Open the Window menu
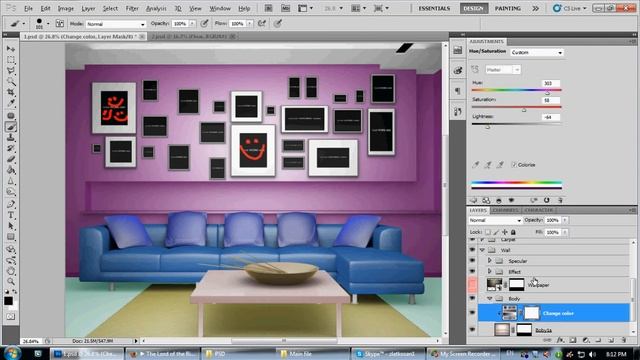The height and width of the screenshot is (360, 640). [220, 8]
